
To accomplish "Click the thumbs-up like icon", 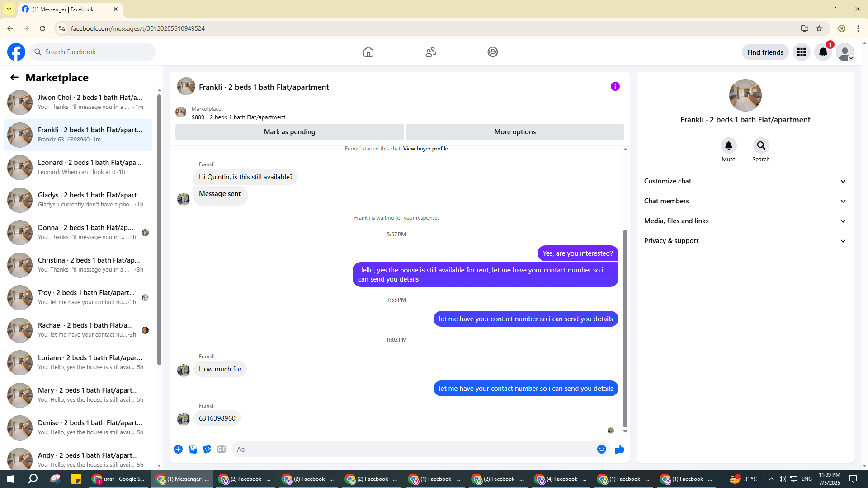I will coord(619,449).
